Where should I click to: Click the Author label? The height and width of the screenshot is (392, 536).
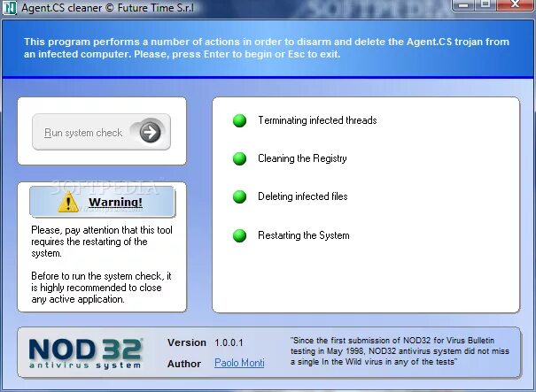184,364
